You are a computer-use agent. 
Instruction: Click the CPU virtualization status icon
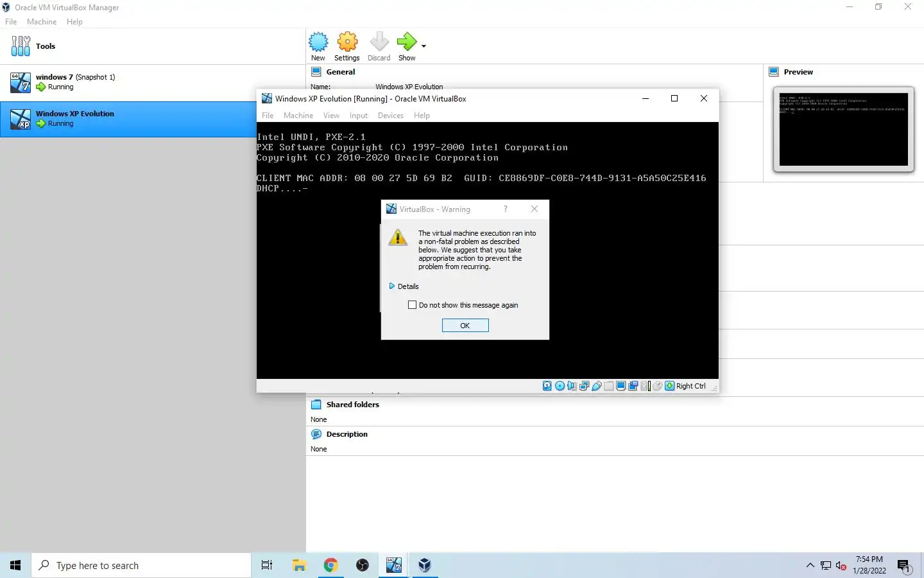coord(646,386)
